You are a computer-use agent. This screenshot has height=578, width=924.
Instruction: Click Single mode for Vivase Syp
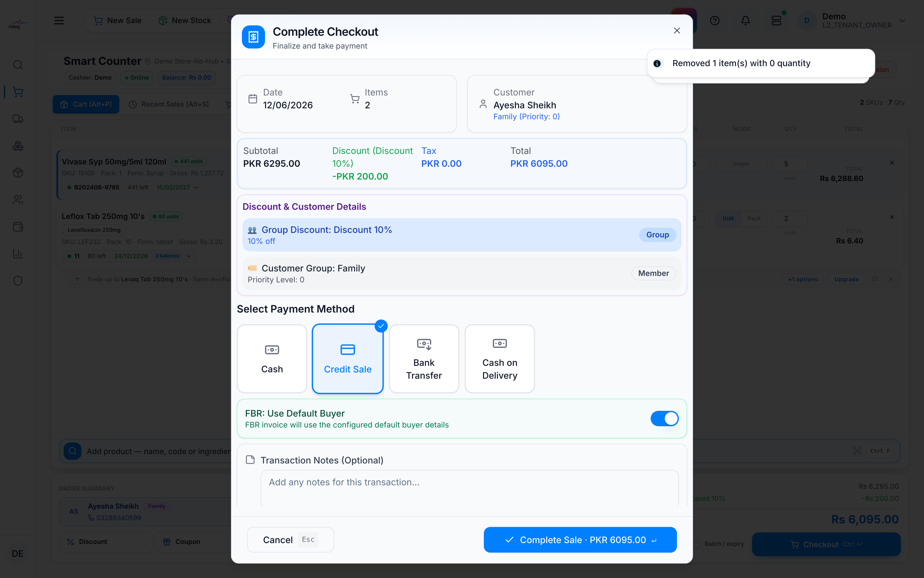tap(741, 164)
